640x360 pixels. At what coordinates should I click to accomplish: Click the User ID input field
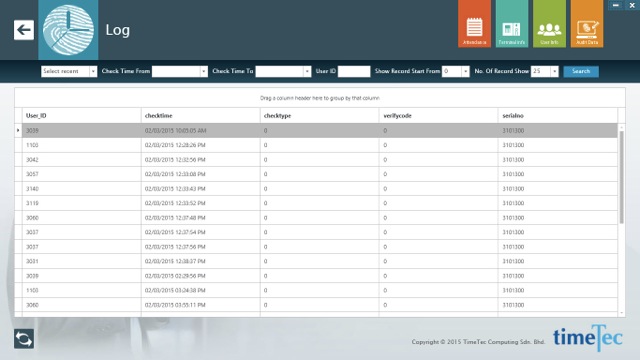(354, 71)
